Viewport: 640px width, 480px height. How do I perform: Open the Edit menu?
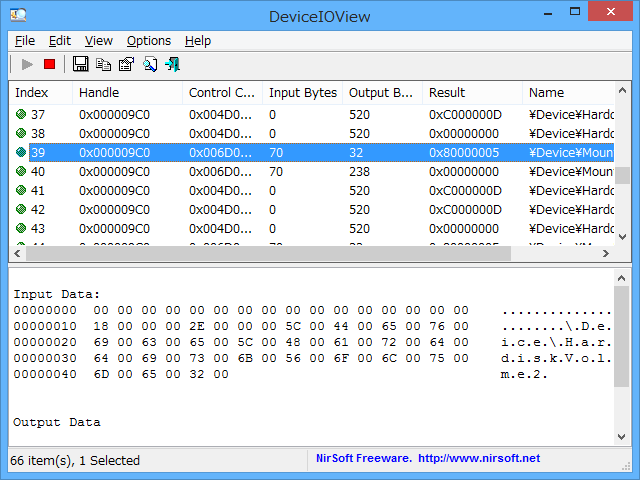coord(60,41)
